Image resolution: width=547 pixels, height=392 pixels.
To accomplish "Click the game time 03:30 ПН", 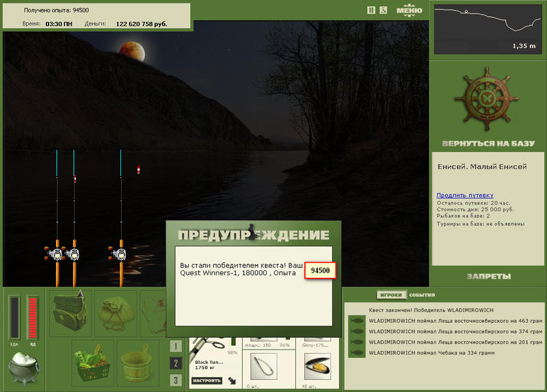I will pos(59,24).
